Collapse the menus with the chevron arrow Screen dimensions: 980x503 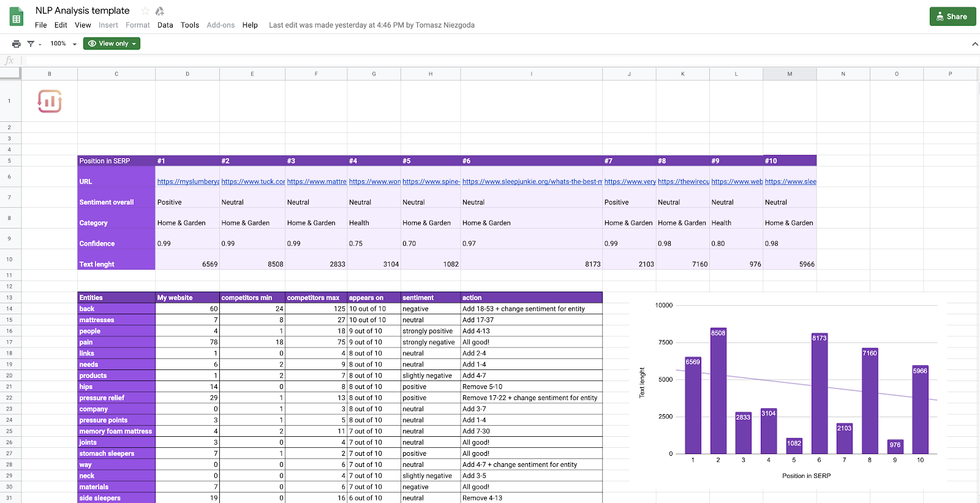coord(974,43)
